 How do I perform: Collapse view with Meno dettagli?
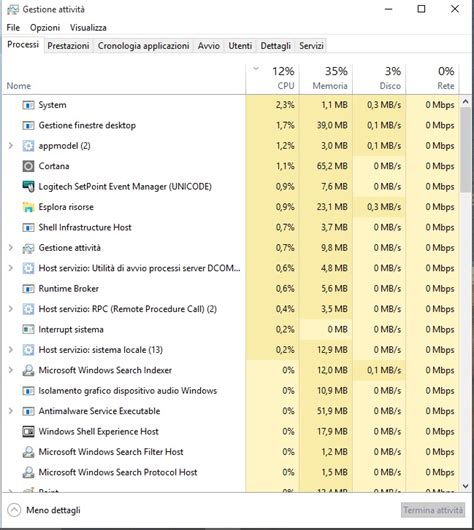pos(44,510)
